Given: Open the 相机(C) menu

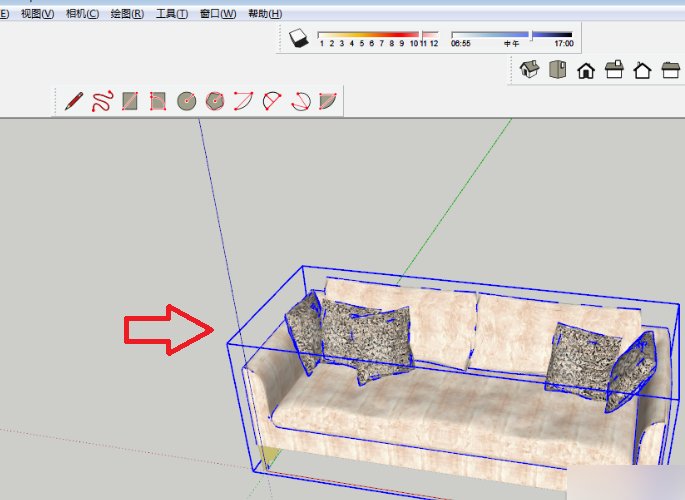Looking at the screenshot, I should (82, 14).
